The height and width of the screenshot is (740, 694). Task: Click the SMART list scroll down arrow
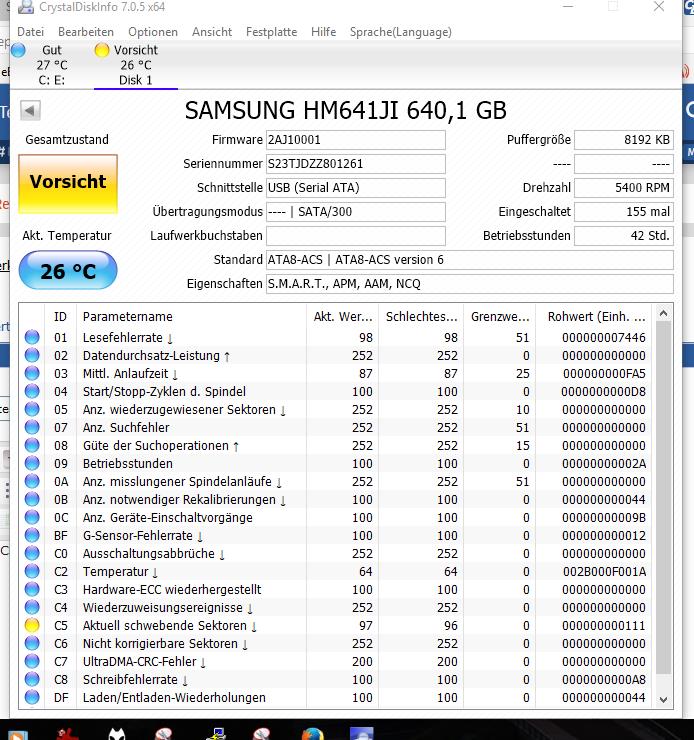click(x=663, y=699)
